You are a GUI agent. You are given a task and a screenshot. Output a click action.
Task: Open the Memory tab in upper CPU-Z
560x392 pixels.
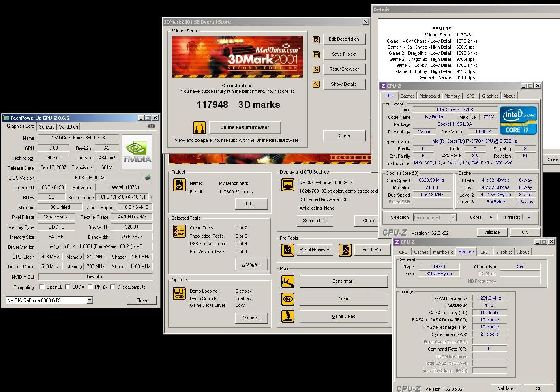(452, 96)
